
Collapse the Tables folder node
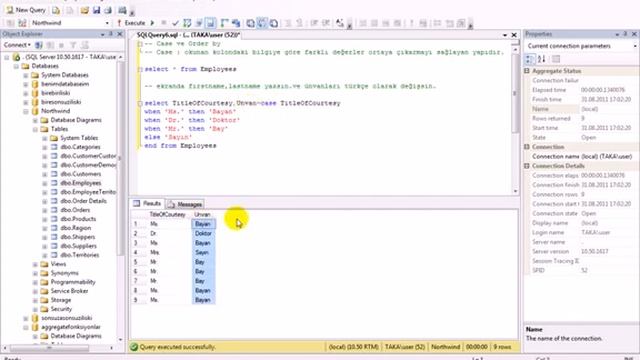(x=35, y=129)
